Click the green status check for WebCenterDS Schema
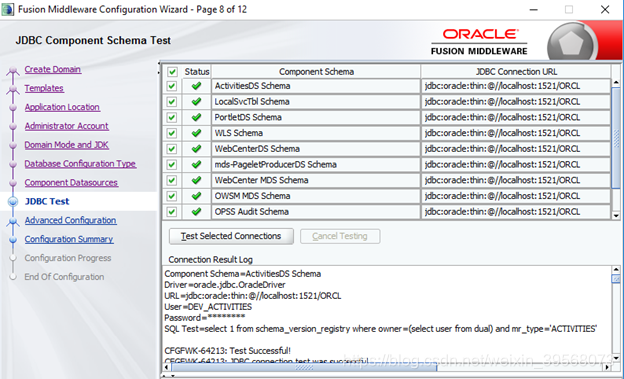 [196, 148]
